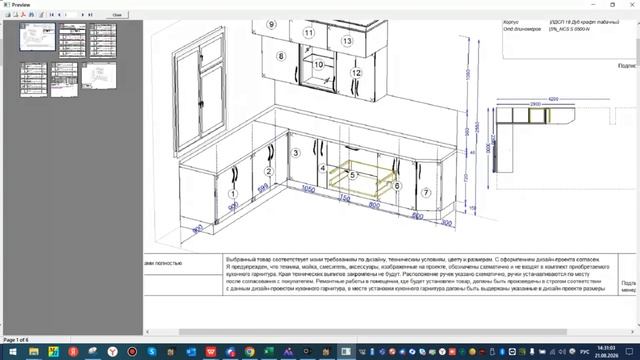The width and height of the screenshot is (640, 360).
Task: Click the Find binoculars icon
Action: pos(31,15)
